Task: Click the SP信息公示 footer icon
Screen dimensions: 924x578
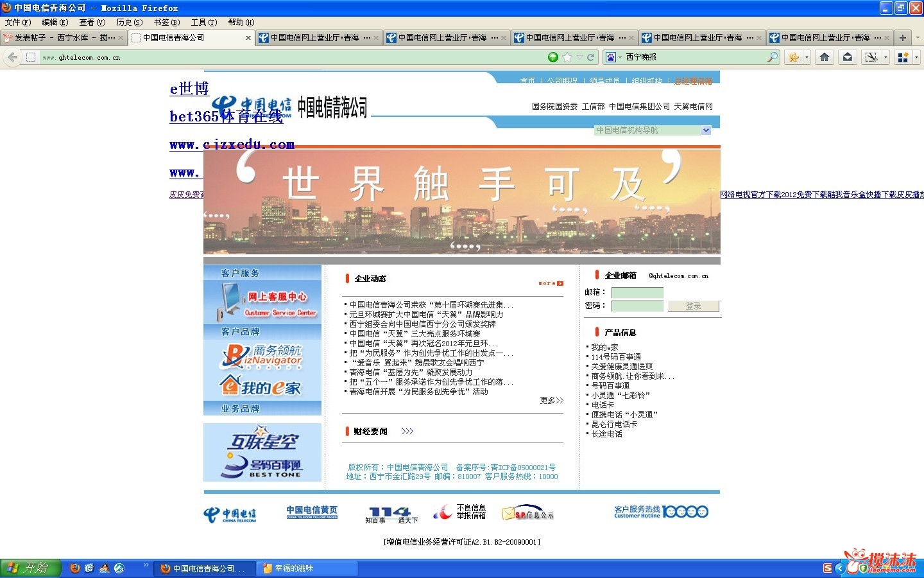Action: coord(527,513)
